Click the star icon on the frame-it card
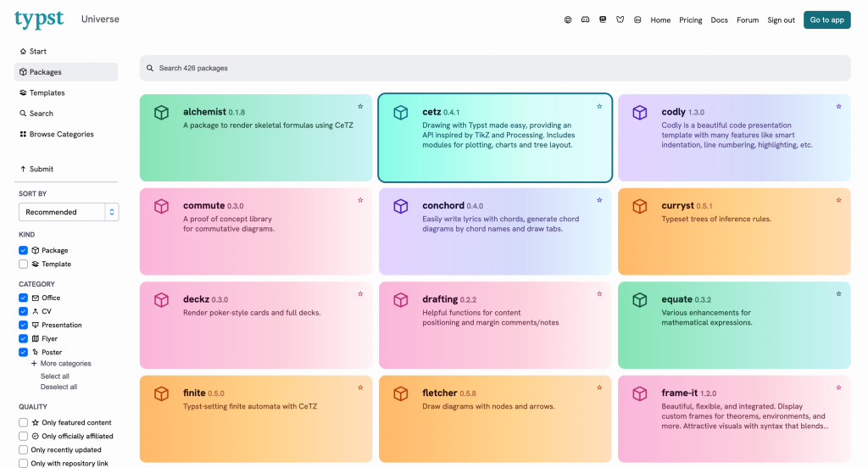 pyautogui.click(x=838, y=387)
